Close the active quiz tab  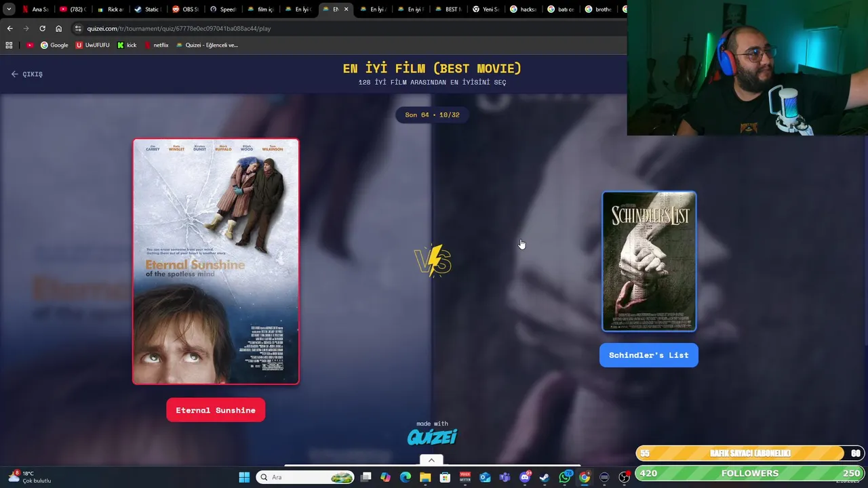tap(347, 9)
